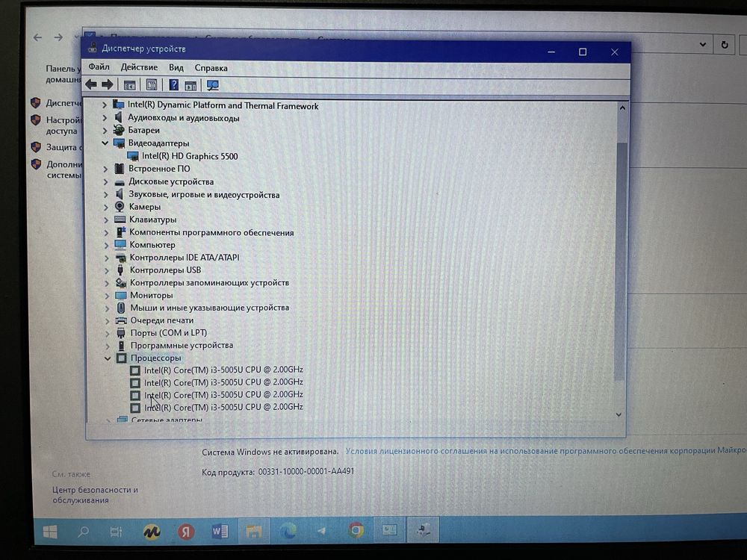
Task: Click the Клавиатуры keyboard icon
Action: (120, 220)
